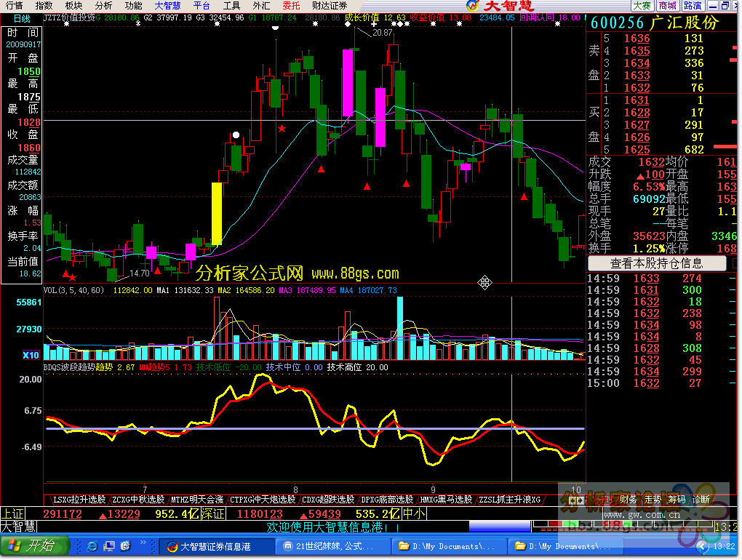Click the JZTZ价值投资 indicator name

70,17
